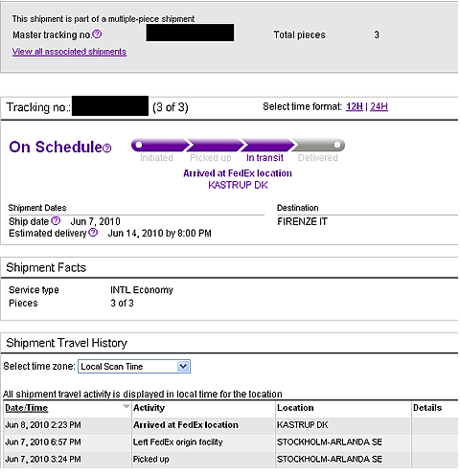
Task: Click the Delivered progress end dot
Action: click(337, 145)
